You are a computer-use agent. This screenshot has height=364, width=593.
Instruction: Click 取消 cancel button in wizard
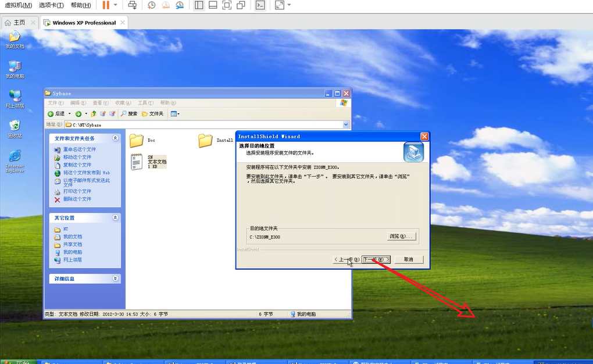(409, 259)
